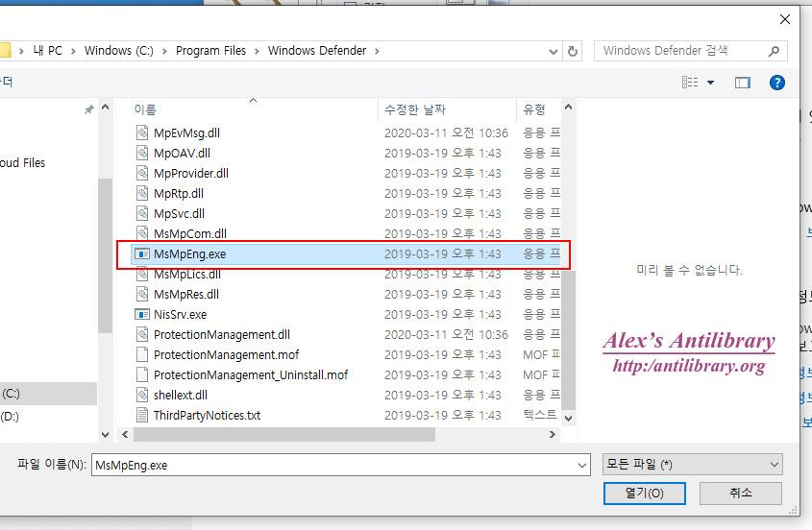812x530 pixels.
Task: Select the shellext.dll file name
Action: [181, 396]
